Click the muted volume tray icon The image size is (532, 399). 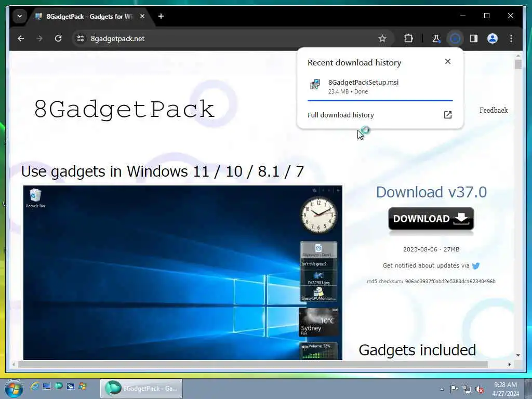pyautogui.click(x=480, y=389)
